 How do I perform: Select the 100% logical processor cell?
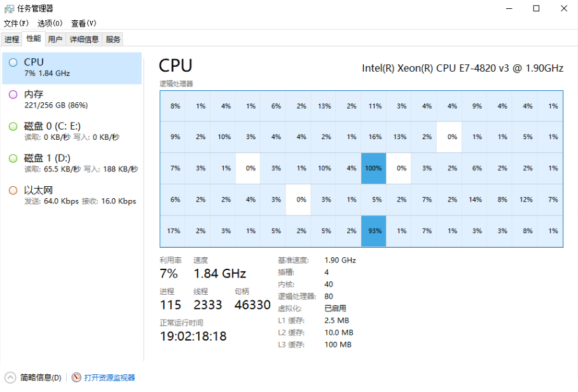[x=373, y=168]
